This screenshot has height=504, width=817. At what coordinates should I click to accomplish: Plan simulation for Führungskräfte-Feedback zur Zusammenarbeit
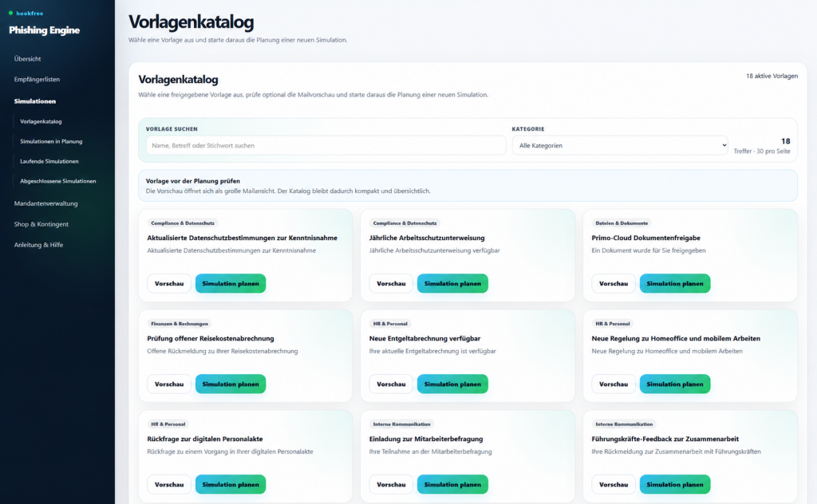point(675,484)
